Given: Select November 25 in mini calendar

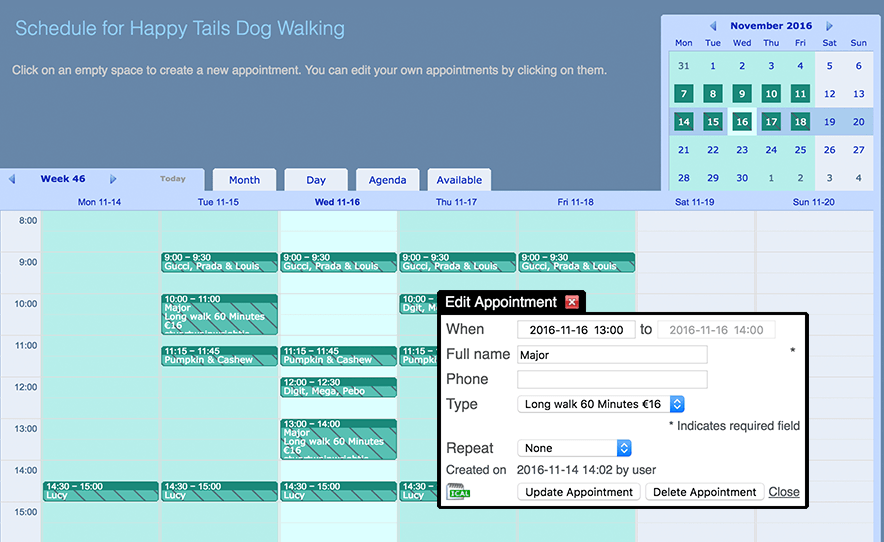Looking at the screenshot, I should (800, 150).
